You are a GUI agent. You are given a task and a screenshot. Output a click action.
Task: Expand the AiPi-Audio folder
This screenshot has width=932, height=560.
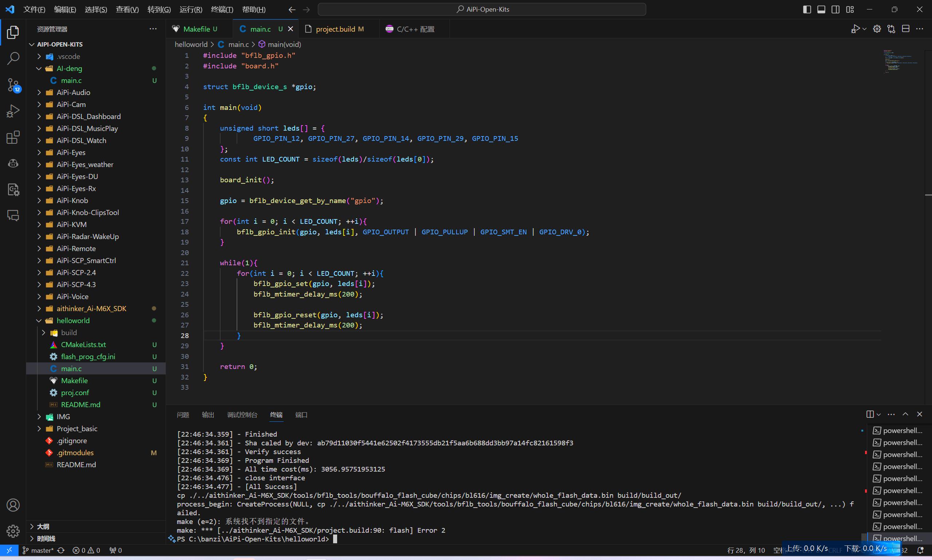[39, 92]
